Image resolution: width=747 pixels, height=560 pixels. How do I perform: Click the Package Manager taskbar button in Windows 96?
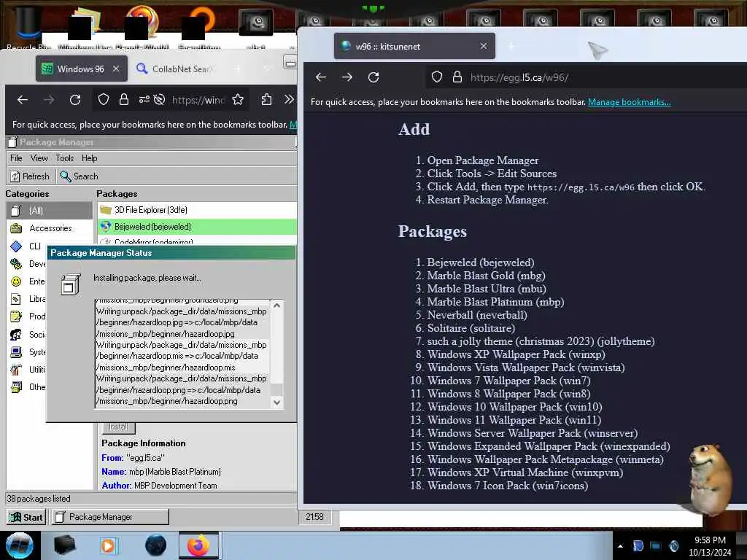tap(110, 517)
